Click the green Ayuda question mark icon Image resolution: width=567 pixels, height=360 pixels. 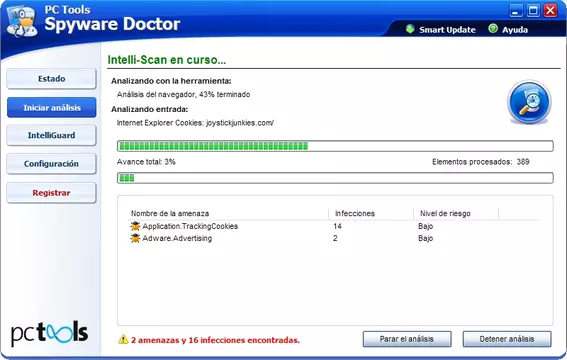pos(493,29)
